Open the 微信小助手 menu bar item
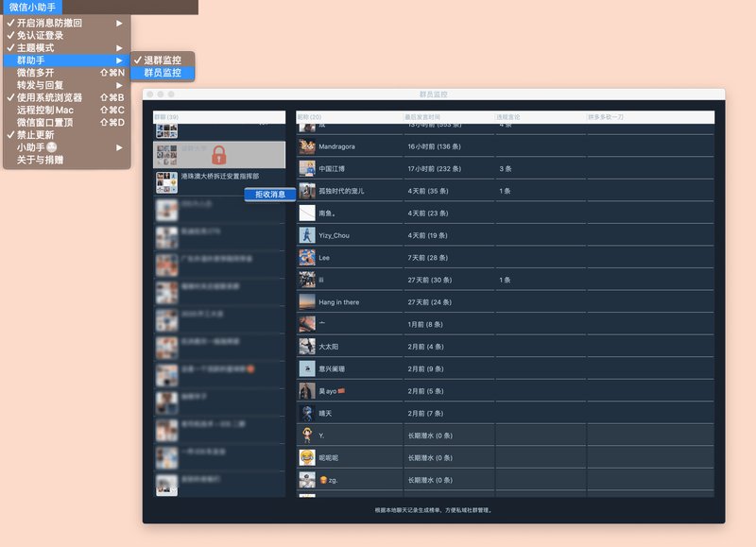This screenshot has width=756, height=547. click(x=34, y=7)
